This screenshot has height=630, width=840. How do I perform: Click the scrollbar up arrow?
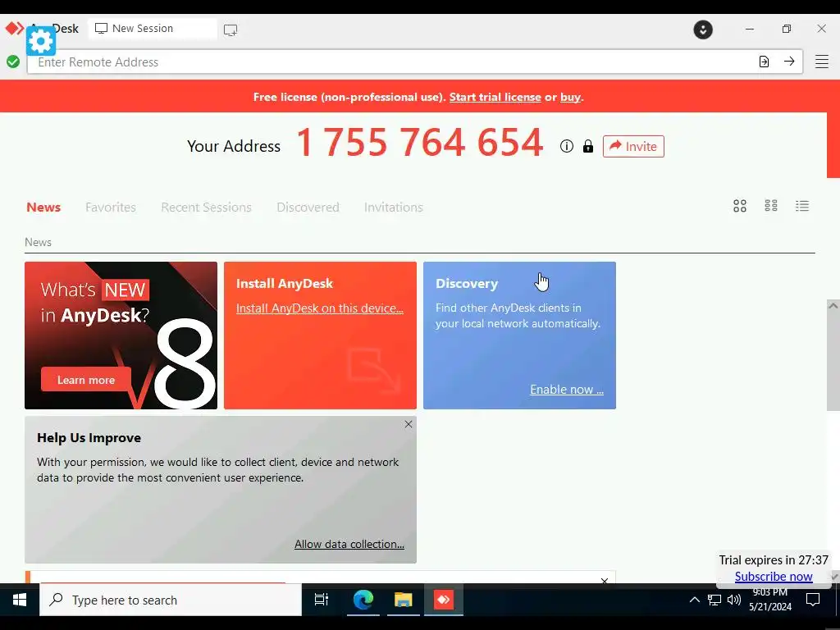(x=833, y=305)
